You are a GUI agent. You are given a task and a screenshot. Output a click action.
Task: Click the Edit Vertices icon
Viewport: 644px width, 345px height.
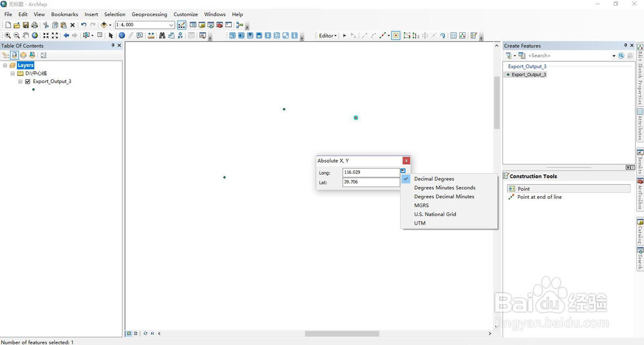pos(407,36)
